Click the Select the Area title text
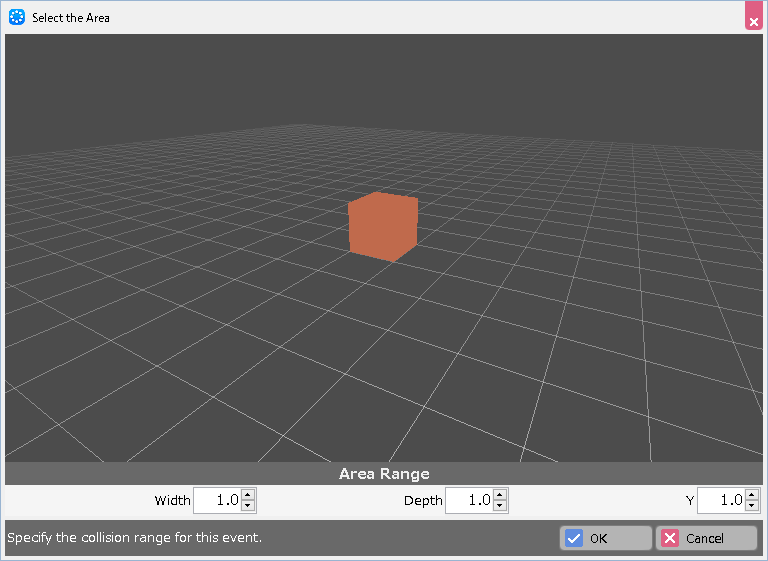 pos(71,18)
